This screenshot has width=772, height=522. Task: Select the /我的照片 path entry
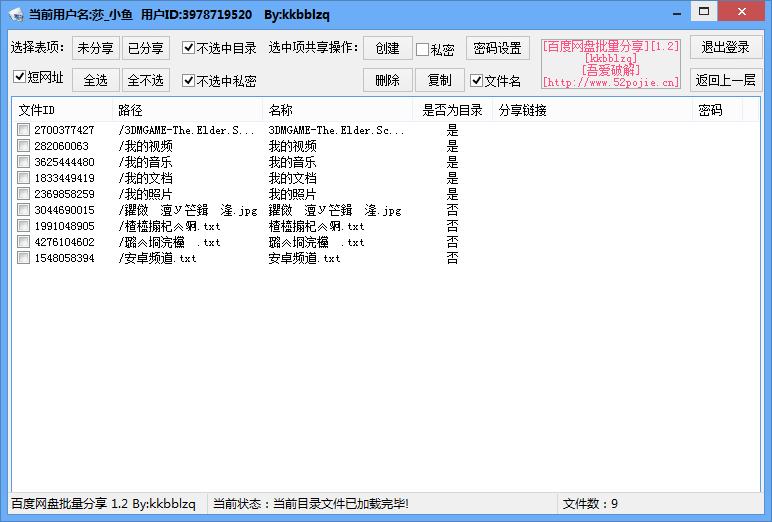tap(145, 194)
